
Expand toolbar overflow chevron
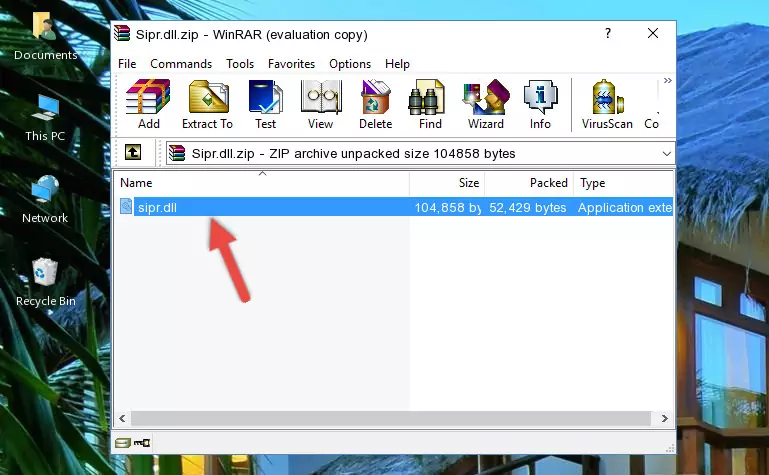[667, 80]
